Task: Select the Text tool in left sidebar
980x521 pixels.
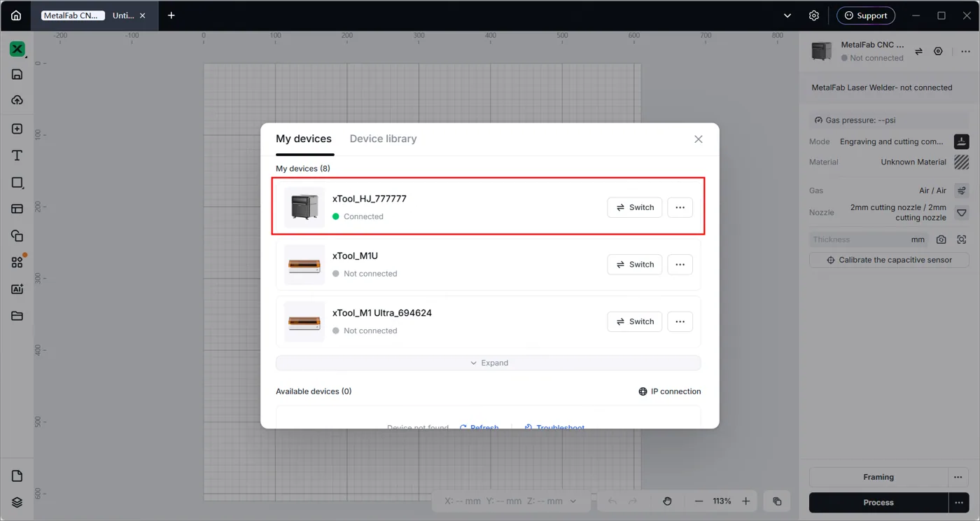Action: tap(17, 155)
